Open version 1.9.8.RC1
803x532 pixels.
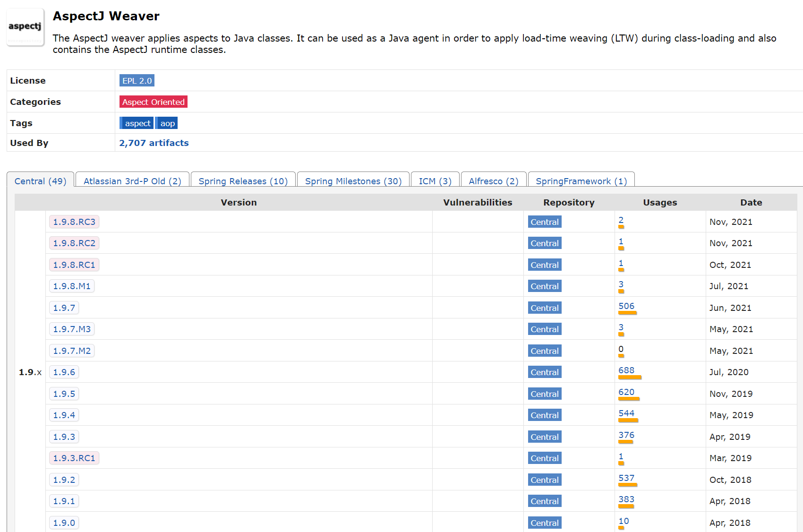74,265
